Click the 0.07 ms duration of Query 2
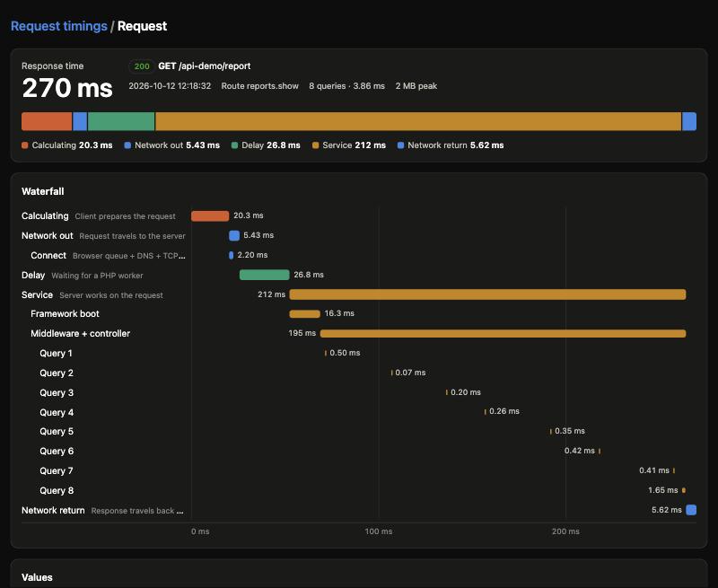 coord(410,373)
